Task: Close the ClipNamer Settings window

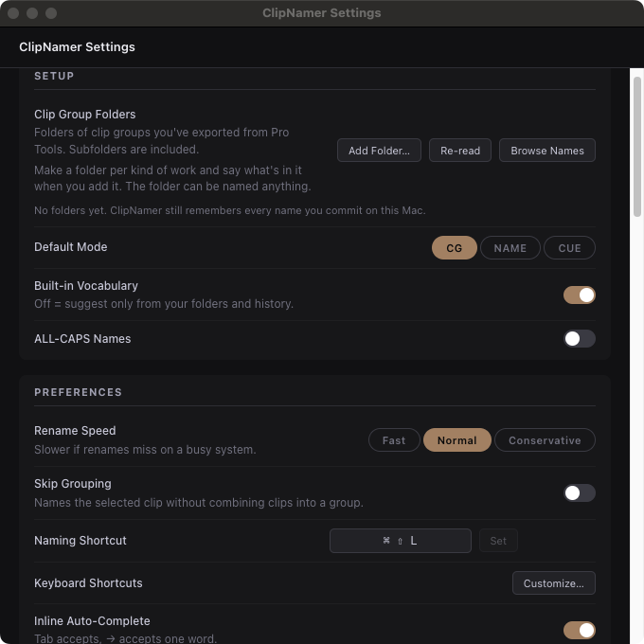Action: 13,13
